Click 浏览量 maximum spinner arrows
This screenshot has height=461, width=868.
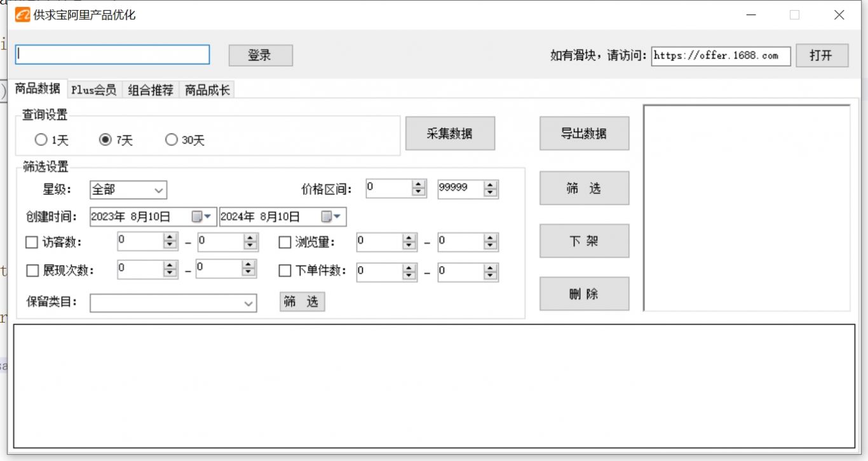coord(490,242)
